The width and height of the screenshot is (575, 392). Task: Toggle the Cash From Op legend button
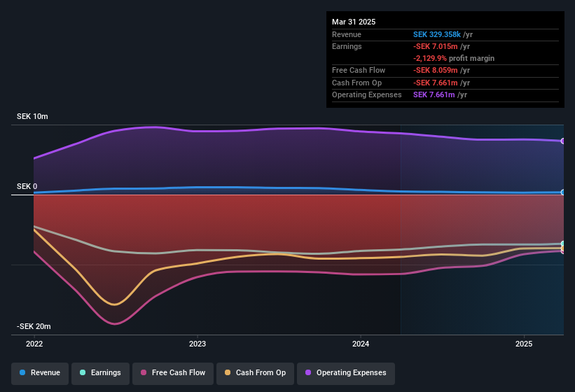255,373
